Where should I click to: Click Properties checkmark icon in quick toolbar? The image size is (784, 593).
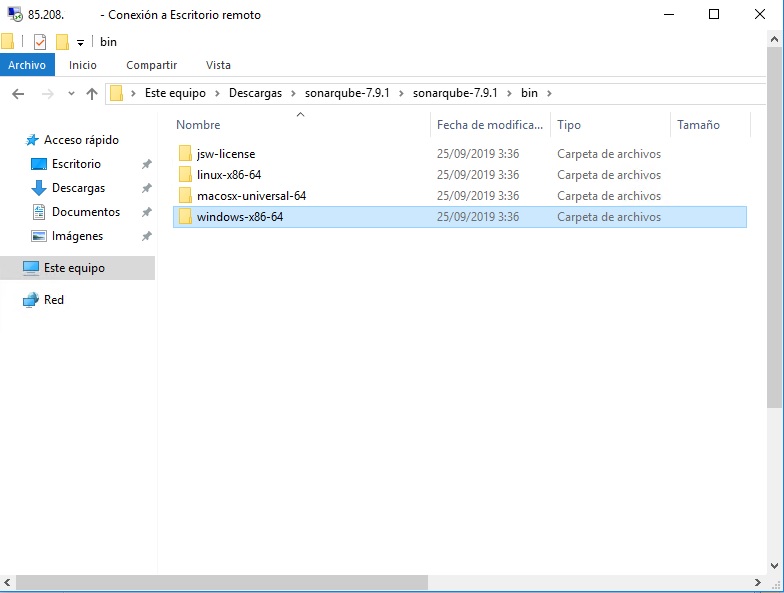tap(40, 42)
